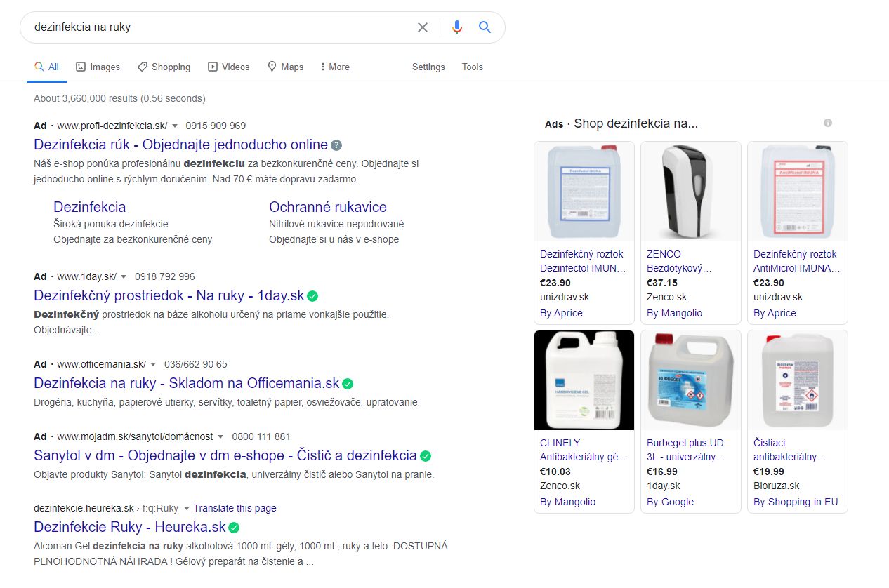Open the search Tools menu

coord(473,67)
